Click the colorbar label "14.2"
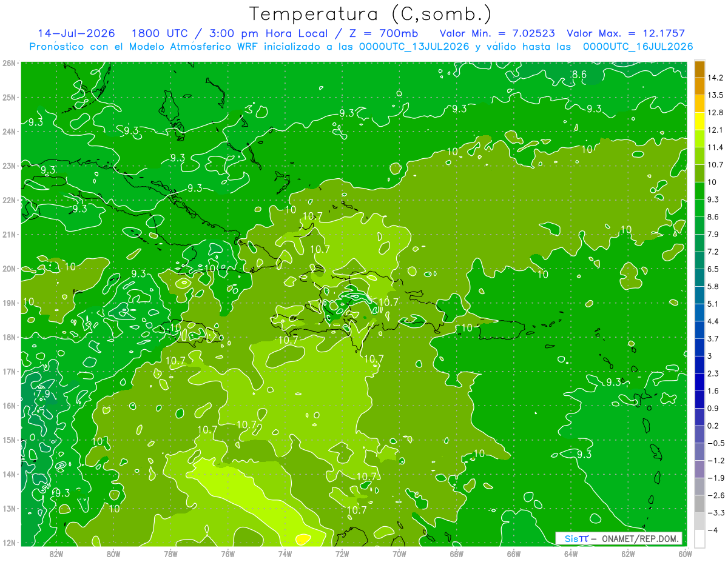The width and height of the screenshot is (728, 562). [x=715, y=78]
